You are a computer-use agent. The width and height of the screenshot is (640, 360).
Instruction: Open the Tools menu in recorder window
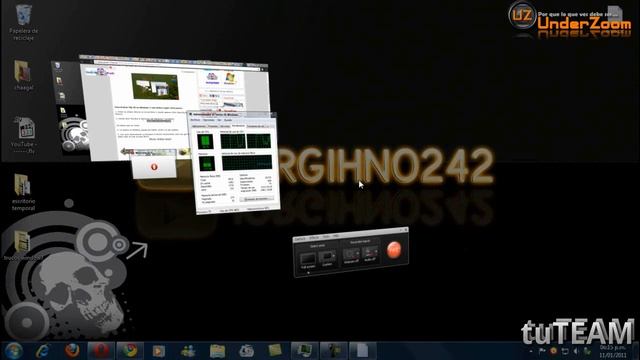tap(326, 237)
